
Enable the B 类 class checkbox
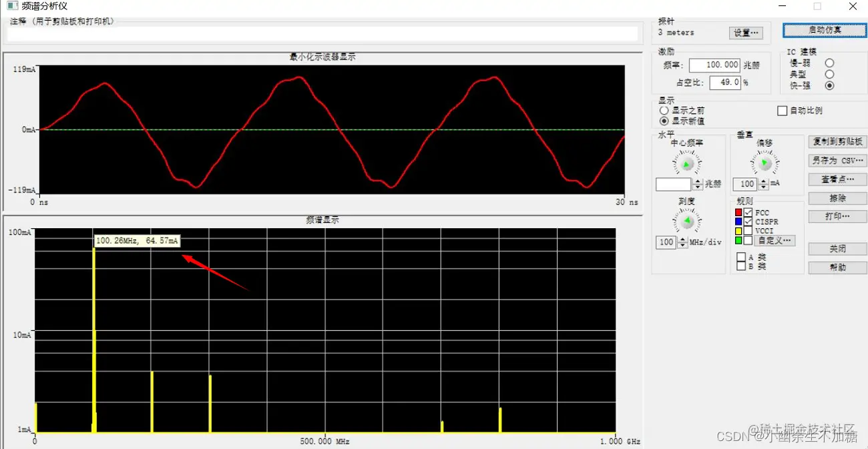pos(740,266)
